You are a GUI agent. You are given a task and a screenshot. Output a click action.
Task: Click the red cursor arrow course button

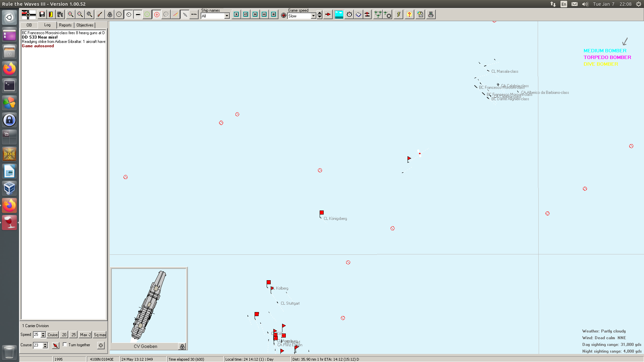point(56,345)
